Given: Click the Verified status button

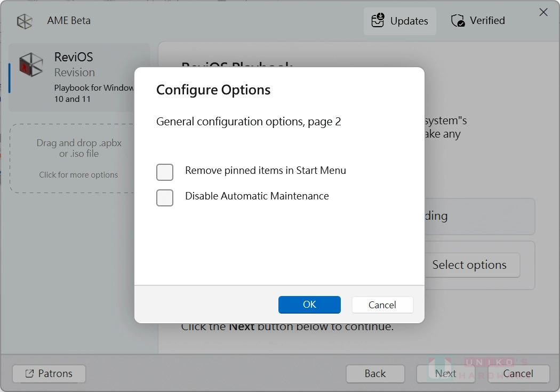Looking at the screenshot, I should point(477,20).
